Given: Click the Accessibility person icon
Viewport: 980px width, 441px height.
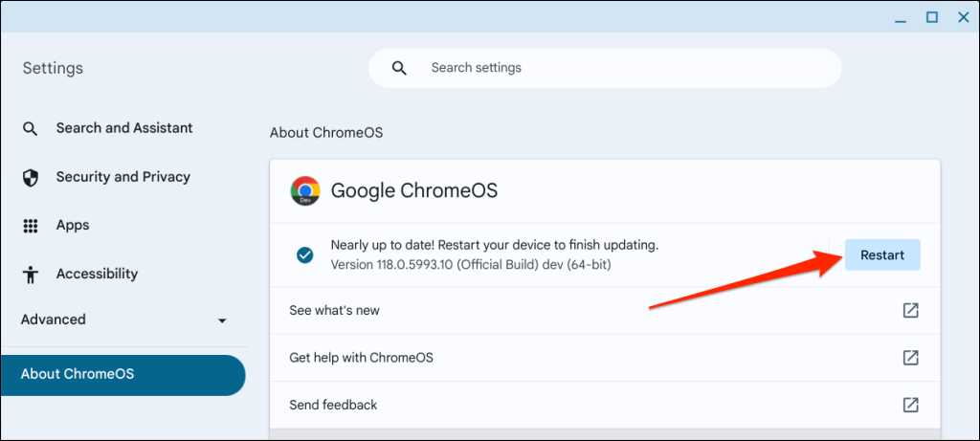Looking at the screenshot, I should tap(31, 275).
